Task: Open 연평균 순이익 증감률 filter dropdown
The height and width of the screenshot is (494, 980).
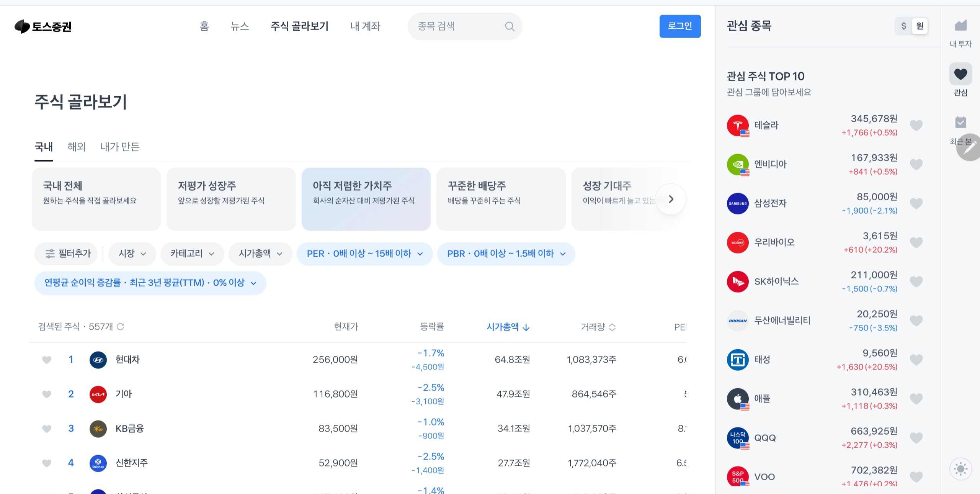Action: tap(150, 283)
